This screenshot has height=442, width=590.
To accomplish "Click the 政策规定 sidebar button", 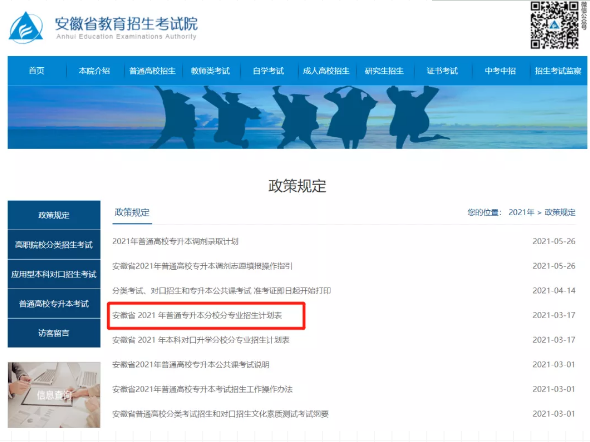I will click(54, 215).
